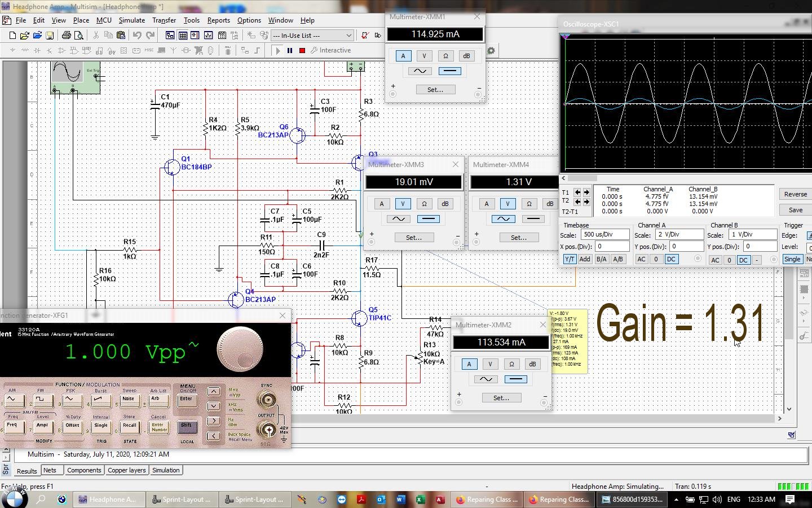The height and width of the screenshot is (508, 812).
Task: Select Ohmmeter mode on Multimeter XMM3
Action: click(424, 204)
